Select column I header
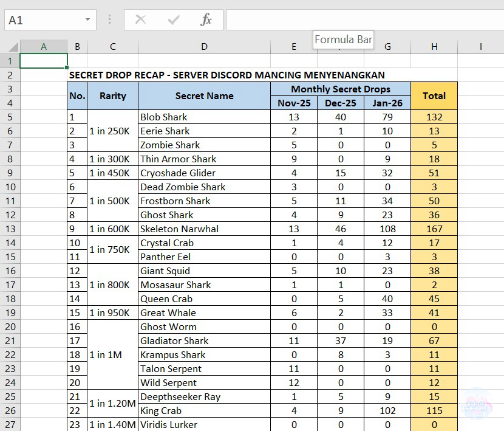The height and width of the screenshot is (431, 504). pyautogui.click(x=480, y=47)
